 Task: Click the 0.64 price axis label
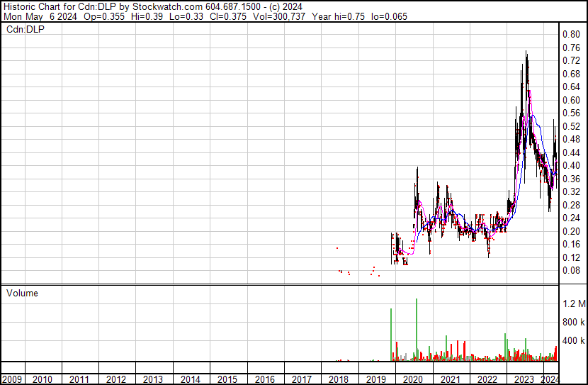[x=571, y=87]
